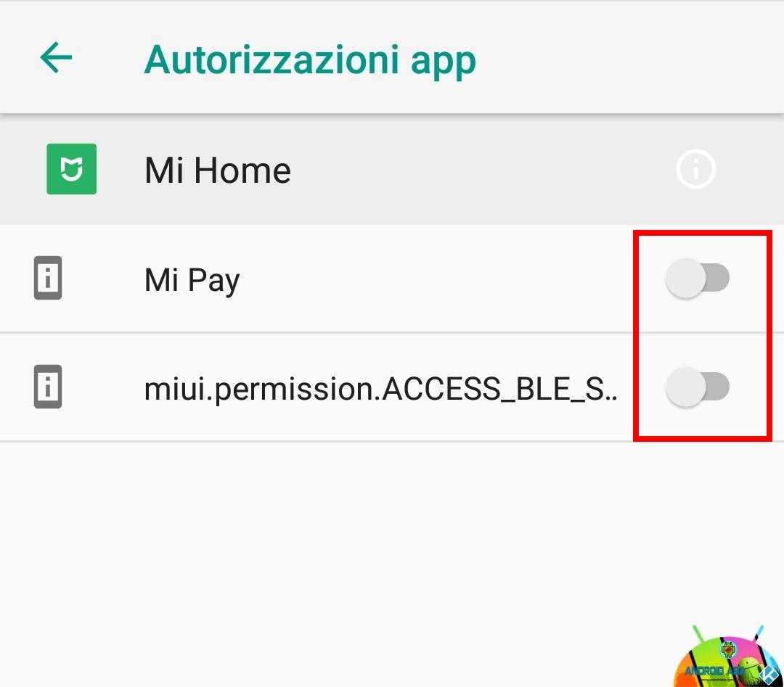The height and width of the screenshot is (687, 784).
Task: Click the Mi Home app name
Action: 218,170
